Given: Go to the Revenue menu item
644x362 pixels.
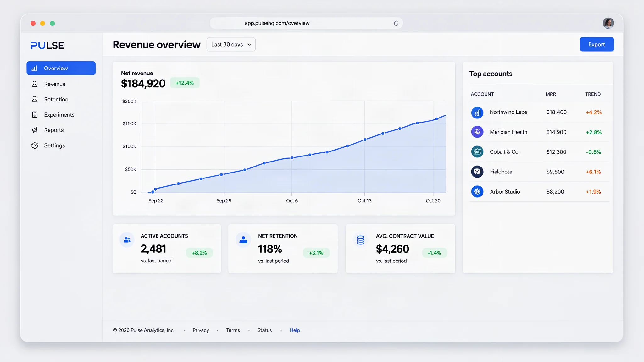Looking at the screenshot, I should (x=61, y=84).
